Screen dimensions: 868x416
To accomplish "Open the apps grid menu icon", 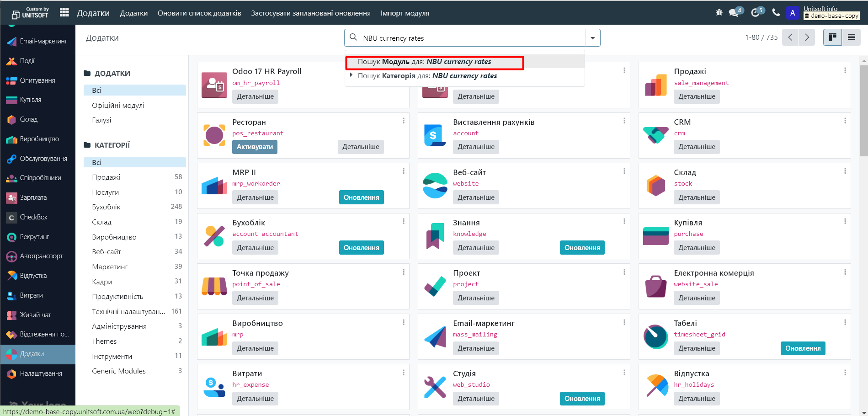I will pyautogui.click(x=64, y=12).
